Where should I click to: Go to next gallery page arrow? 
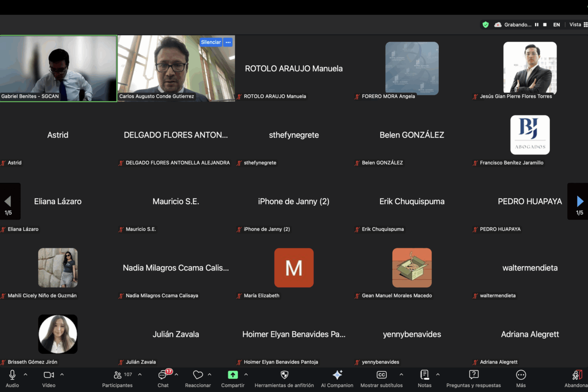580,202
